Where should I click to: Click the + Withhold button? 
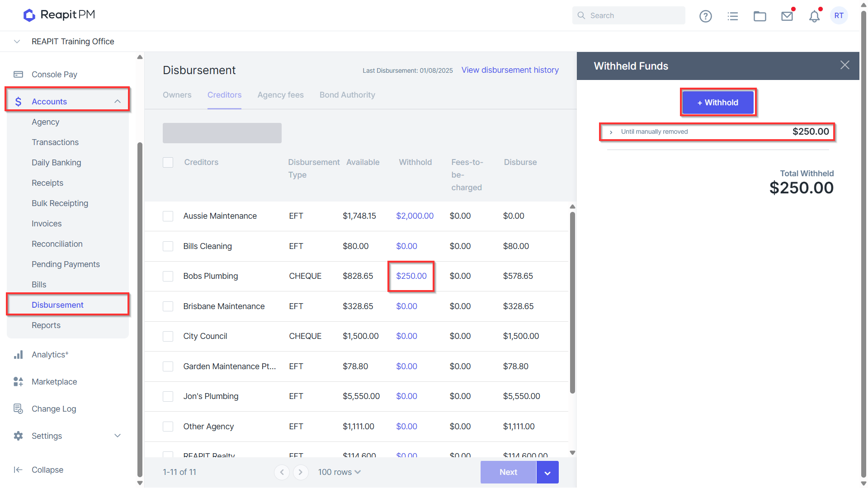(718, 103)
